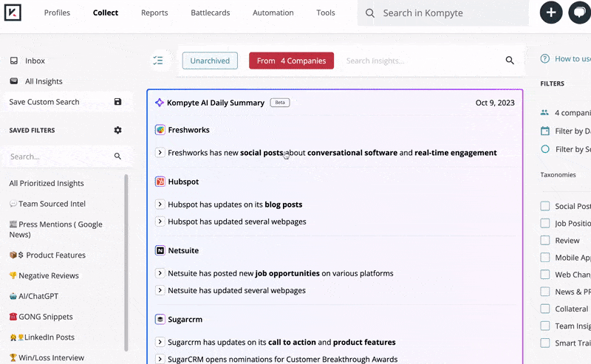The image size is (591, 364).
Task: Click the Unarchived filter button
Action: coord(210,61)
